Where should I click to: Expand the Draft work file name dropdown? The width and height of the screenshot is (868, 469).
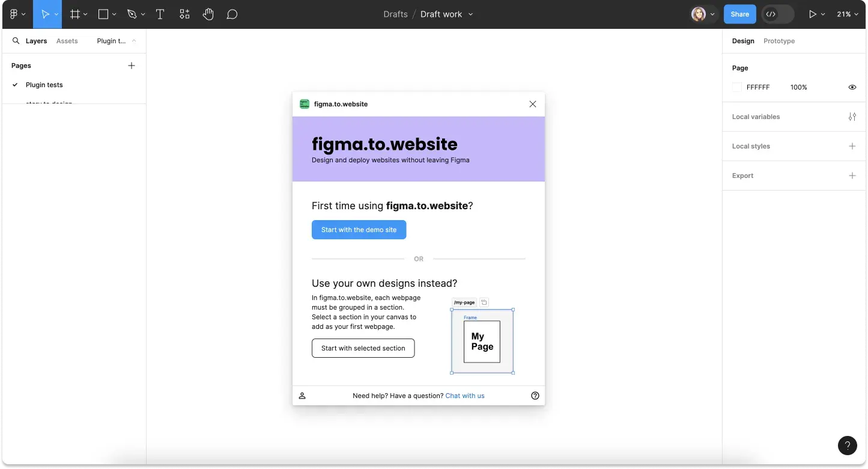(x=470, y=14)
